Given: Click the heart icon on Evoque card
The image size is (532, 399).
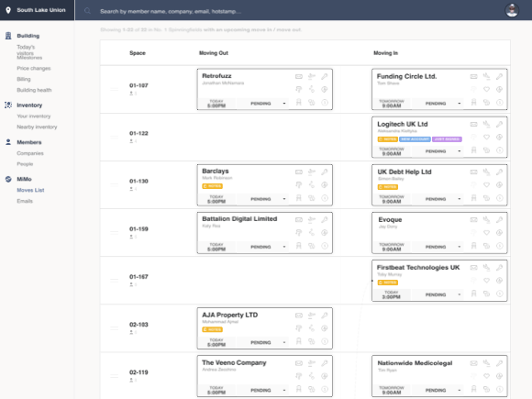Looking at the screenshot, I should (x=486, y=233).
